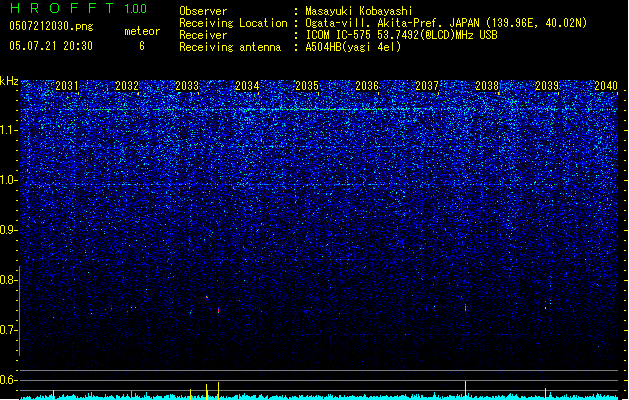
Task: Click the meteor count value 6
Action: coord(142,46)
